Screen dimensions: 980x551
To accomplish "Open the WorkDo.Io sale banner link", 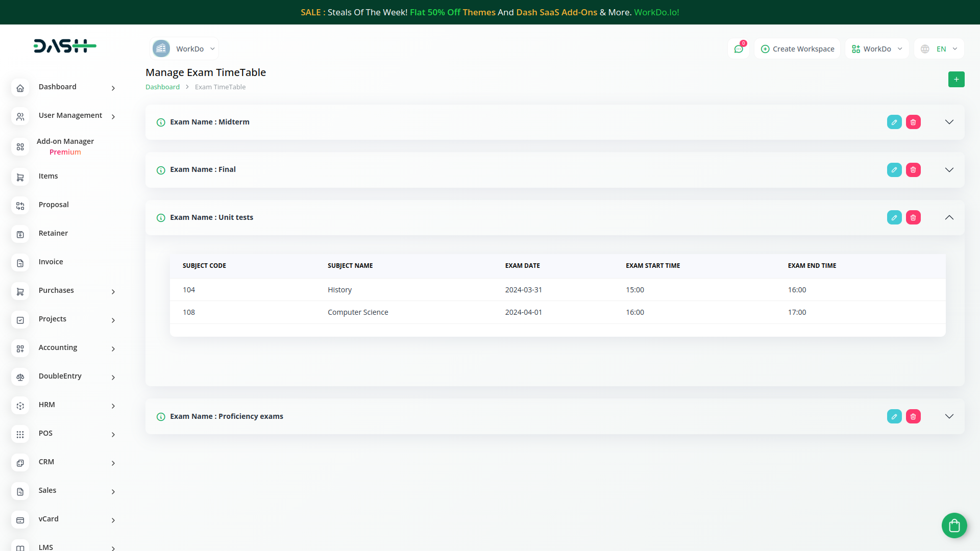I will pos(656,12).
